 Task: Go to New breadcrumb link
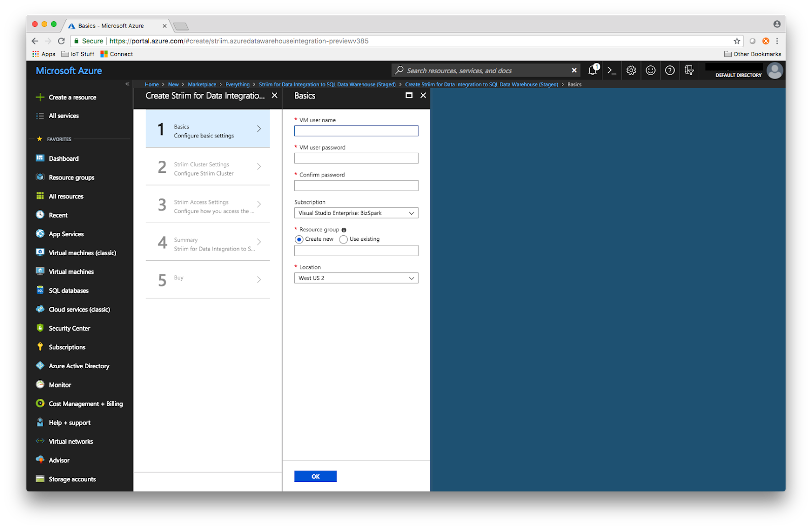point(173,85)
